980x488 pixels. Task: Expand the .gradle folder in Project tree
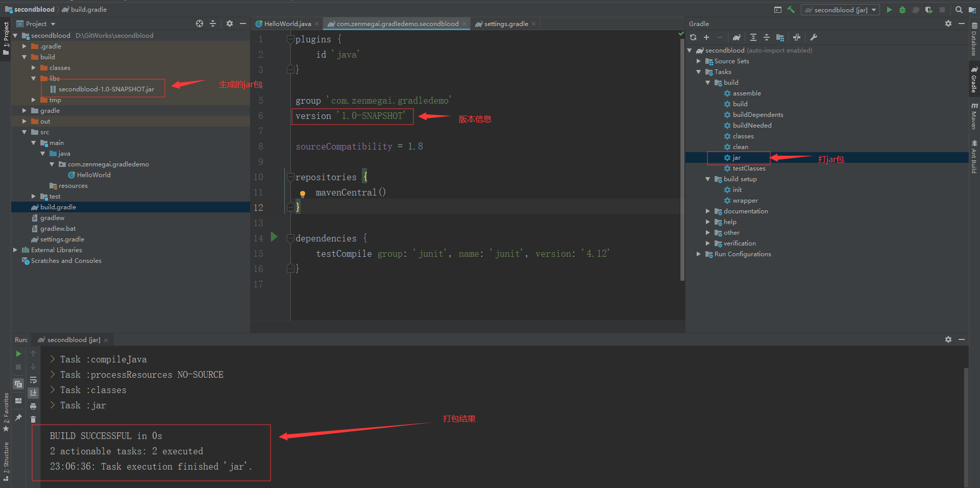pyautogui.click(x=24, y=46)
